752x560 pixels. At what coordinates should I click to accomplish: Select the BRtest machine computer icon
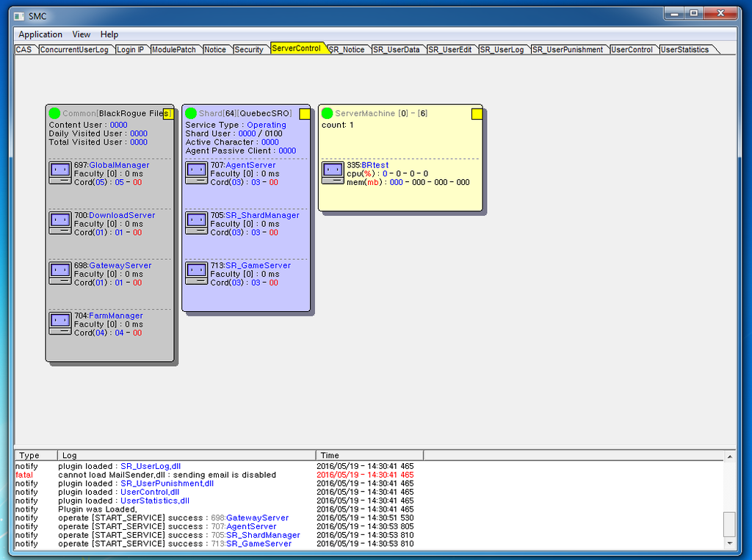tap(333, 173)
